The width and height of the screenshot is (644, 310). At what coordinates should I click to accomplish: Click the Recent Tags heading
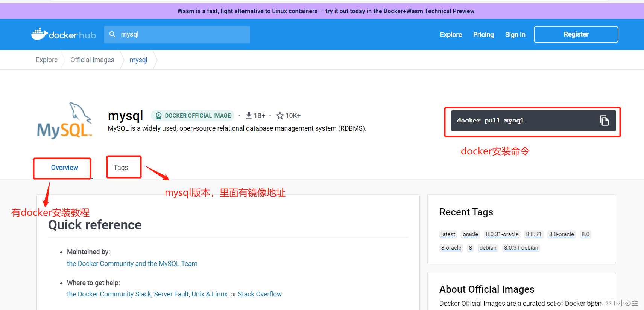pyautogui.click(x=466, y=212)
